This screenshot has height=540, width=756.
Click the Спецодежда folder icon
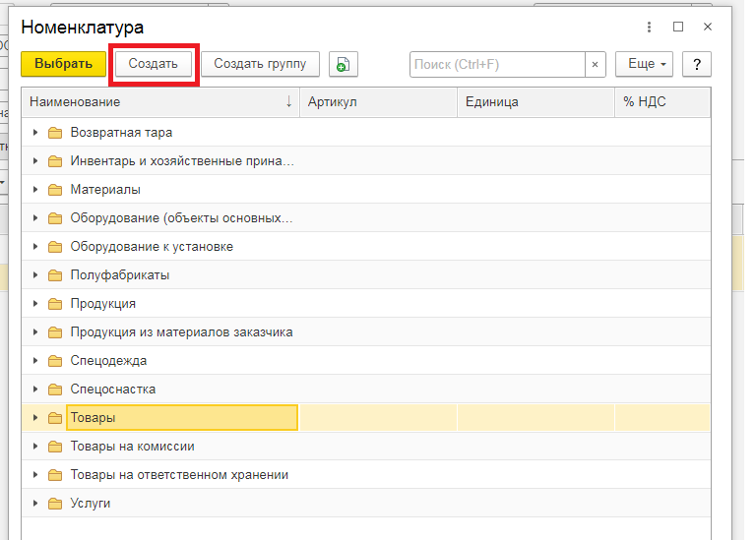[55, 360]
